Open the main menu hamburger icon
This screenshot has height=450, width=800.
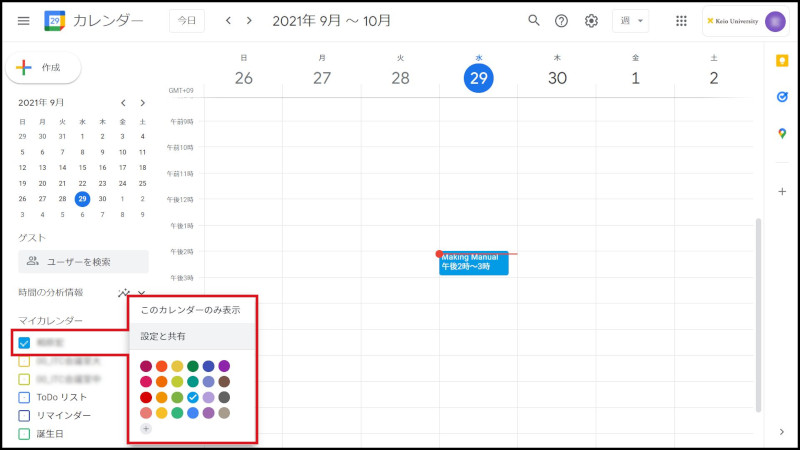point(23,20)
